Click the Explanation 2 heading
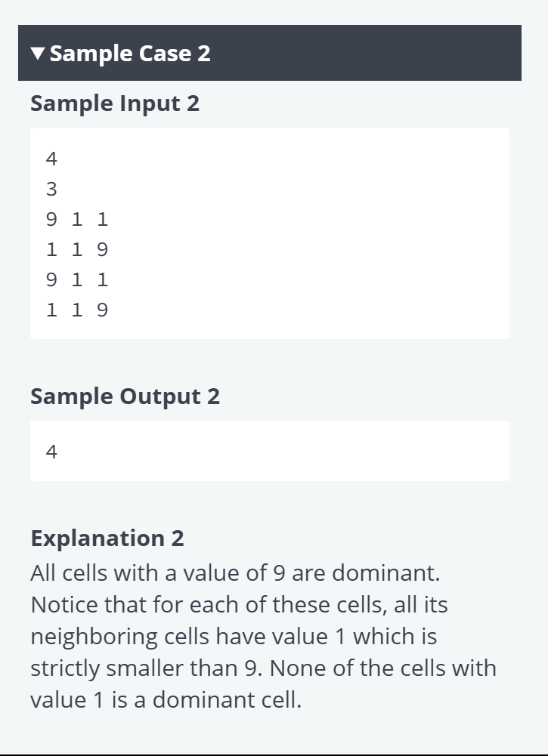 click(107, 538)
